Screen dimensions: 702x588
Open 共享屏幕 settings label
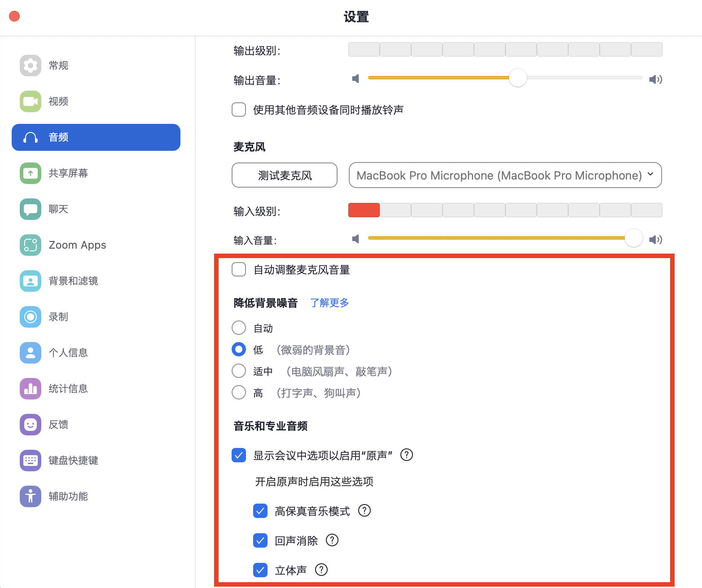click(x=68, y=173)
